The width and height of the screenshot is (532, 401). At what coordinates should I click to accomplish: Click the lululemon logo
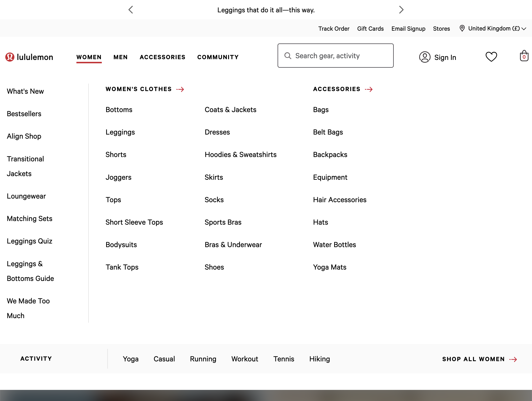[x=29, y=57]
